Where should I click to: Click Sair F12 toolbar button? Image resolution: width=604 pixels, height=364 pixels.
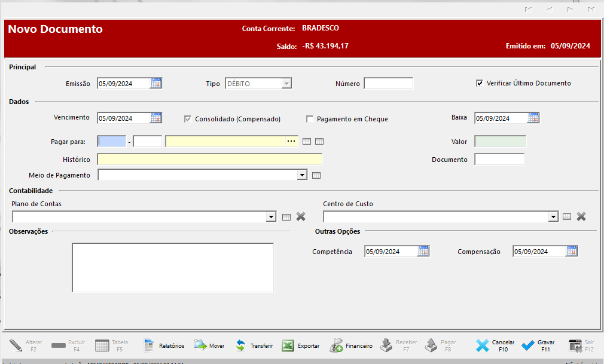(x=582, y=345)
